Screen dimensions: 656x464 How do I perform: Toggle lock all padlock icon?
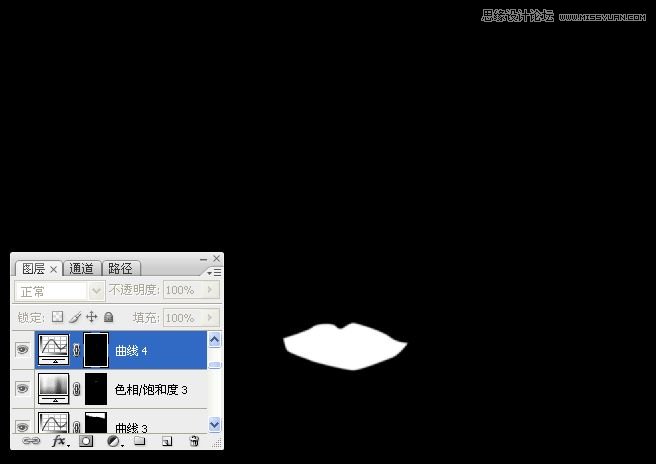click(x=108, y=317)
